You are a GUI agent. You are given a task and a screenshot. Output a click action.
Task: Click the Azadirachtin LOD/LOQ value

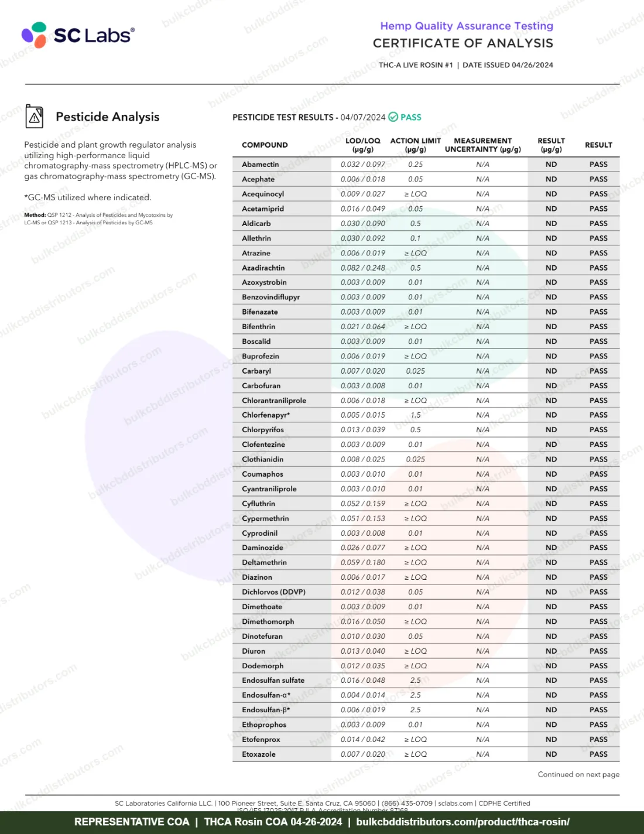coord(363,268)
